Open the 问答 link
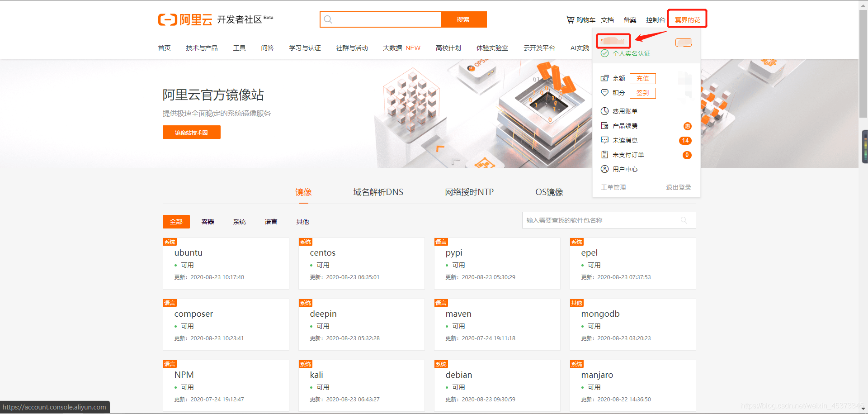The image size is (868, 414). (268, 48)
